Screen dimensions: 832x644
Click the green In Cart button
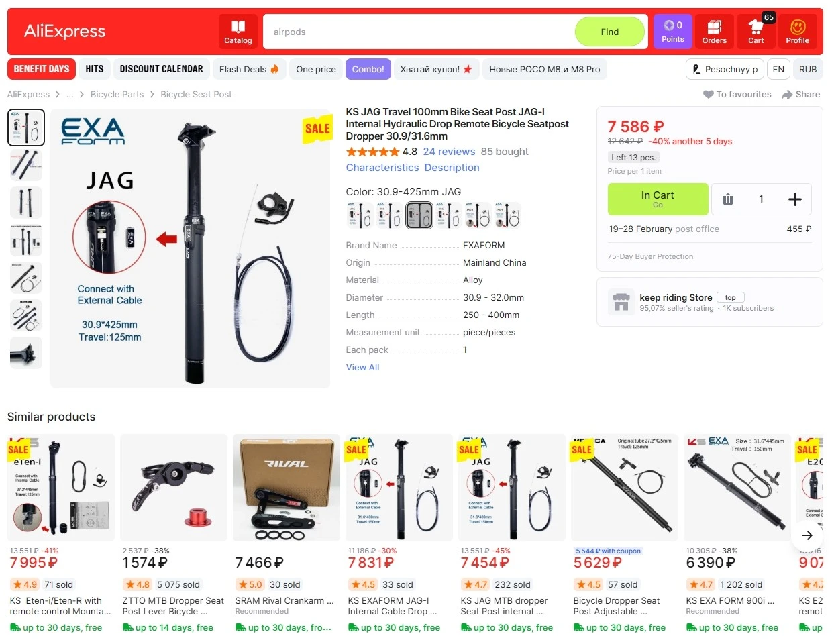coord(658,199)
